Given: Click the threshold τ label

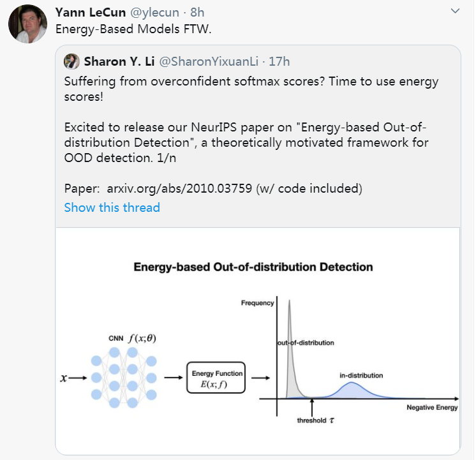Looking at the screenshot, I should tap(312, 420).
